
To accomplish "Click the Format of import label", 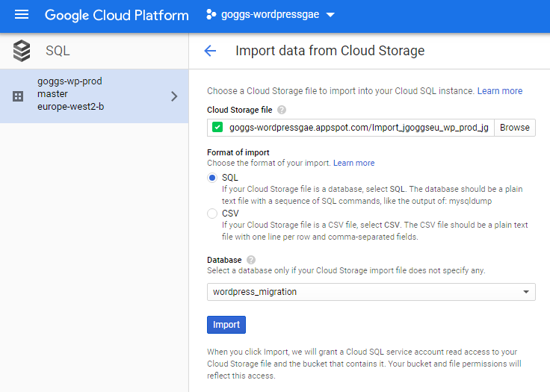I will pyautogui.click(x=238, y=152).
